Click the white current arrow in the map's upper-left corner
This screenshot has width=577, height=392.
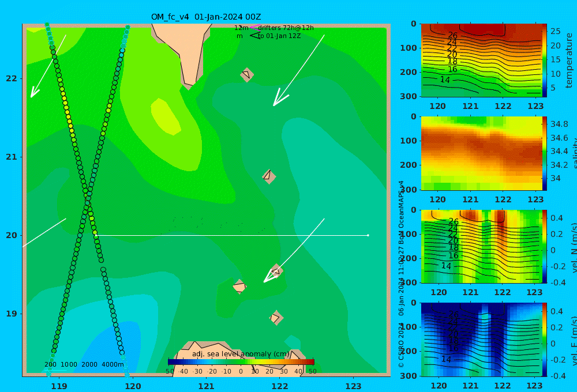pyautogui.click(x=48, y=66)
